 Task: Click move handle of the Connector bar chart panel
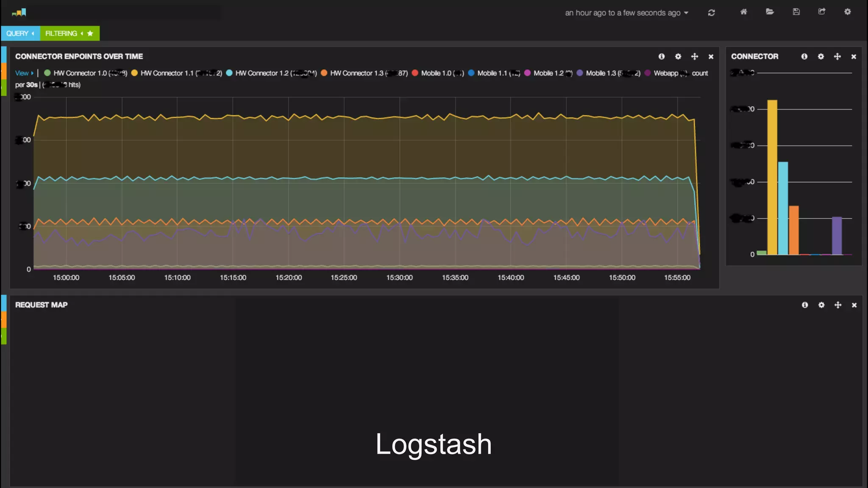pyautogui.click(x=837, y=56)
